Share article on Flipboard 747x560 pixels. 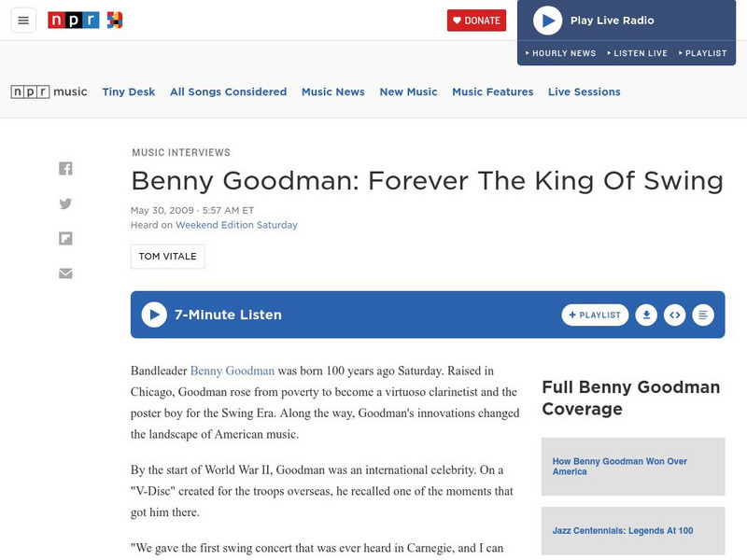(x=65, y=238)
